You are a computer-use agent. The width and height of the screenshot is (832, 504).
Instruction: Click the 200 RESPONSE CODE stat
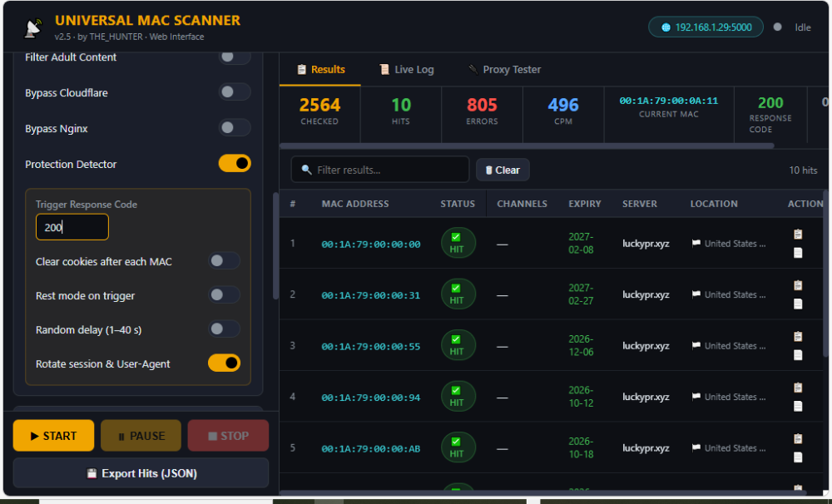[770, 114]
